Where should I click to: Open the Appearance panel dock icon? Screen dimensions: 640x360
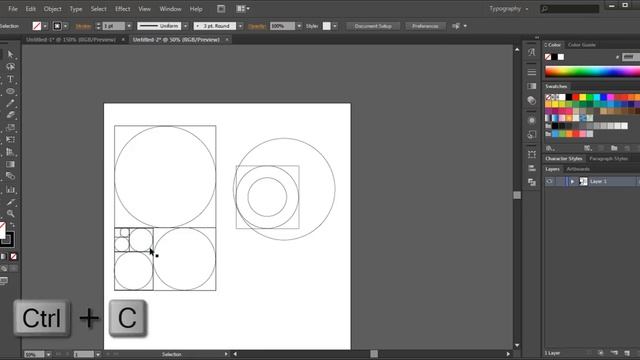pyautogui.click(x=531, y=120)
